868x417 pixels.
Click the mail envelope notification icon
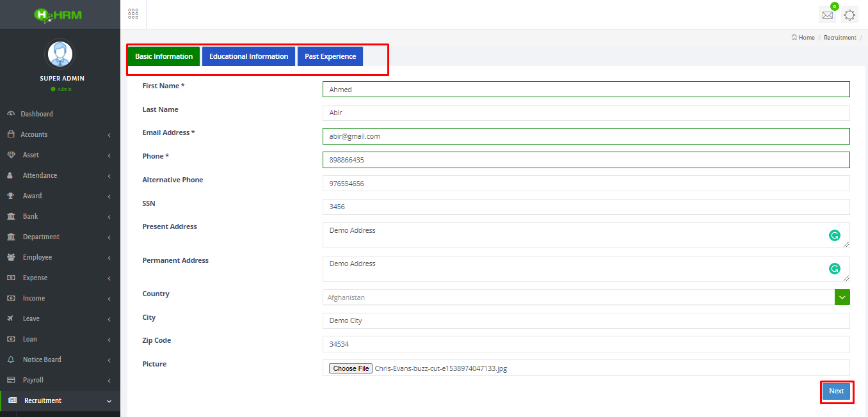[x=827, y=15]
